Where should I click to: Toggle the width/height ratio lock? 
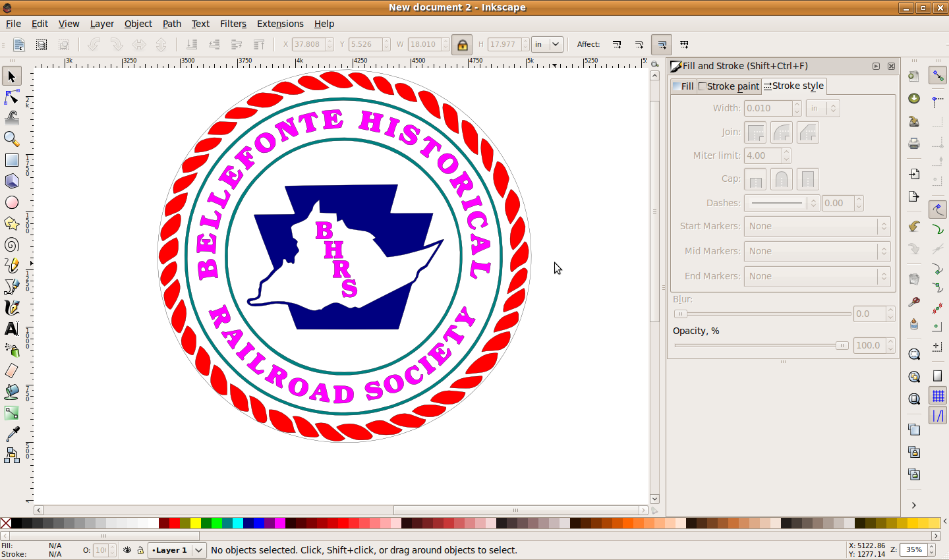pos(463,45)
